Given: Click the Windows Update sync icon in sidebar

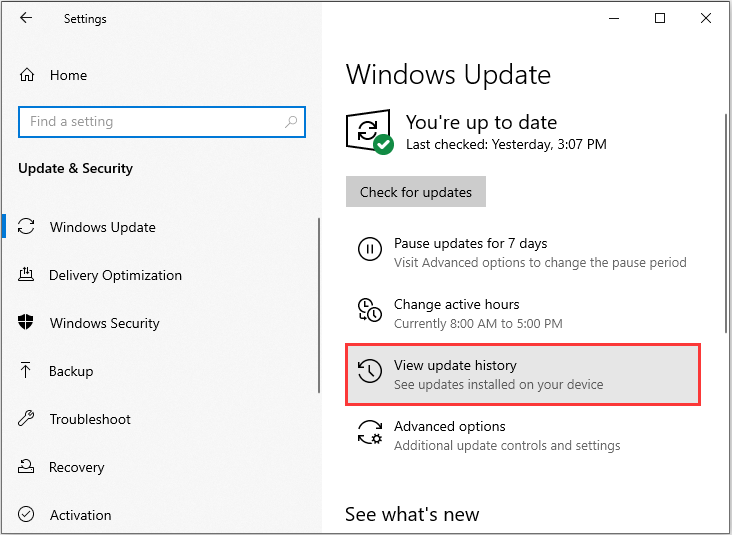Looking at the screenshot, I should (27, 227).
